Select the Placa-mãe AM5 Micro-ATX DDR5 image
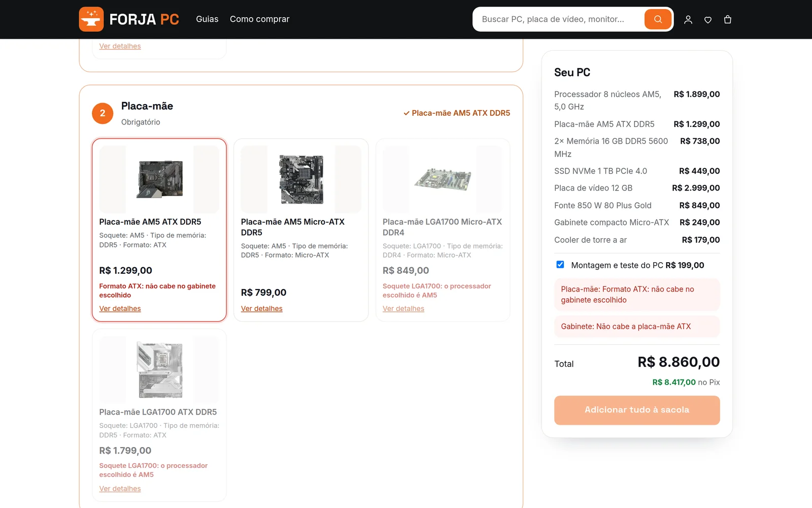812x508 pixels. tap(301, 179)
